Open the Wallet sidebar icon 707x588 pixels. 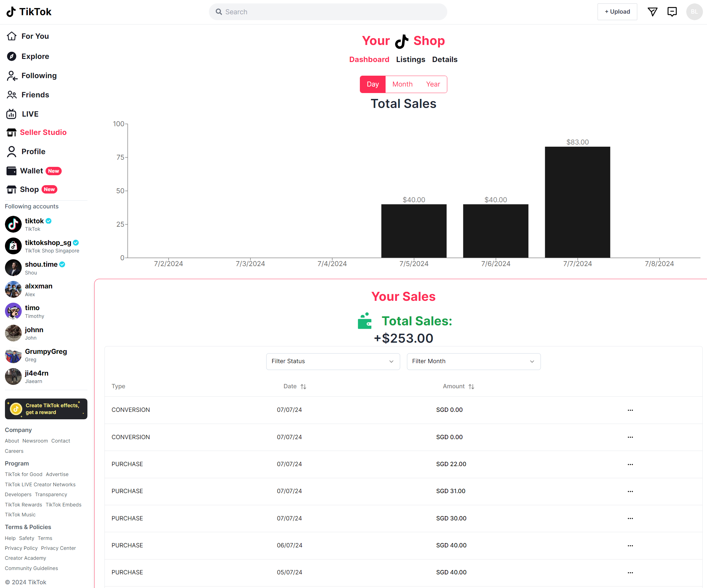click(12, 171)
